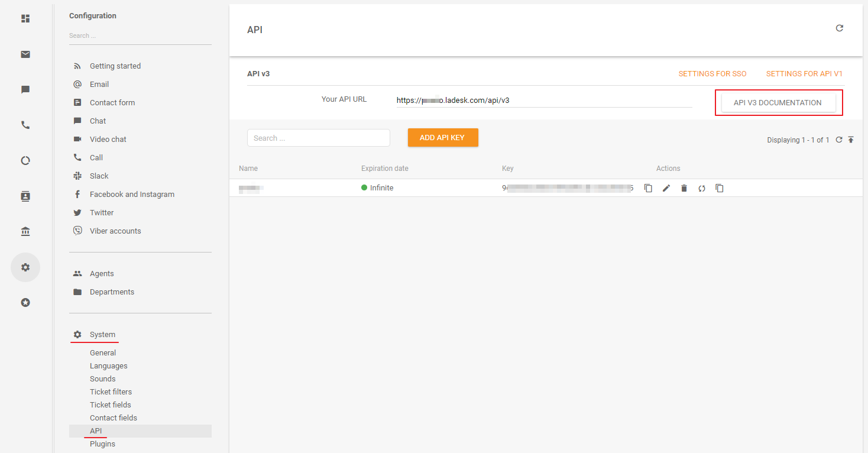The height and width of the screenshot is (453, 868).
Task: Delete the API key with trash icon
Action: pos(684,188)
